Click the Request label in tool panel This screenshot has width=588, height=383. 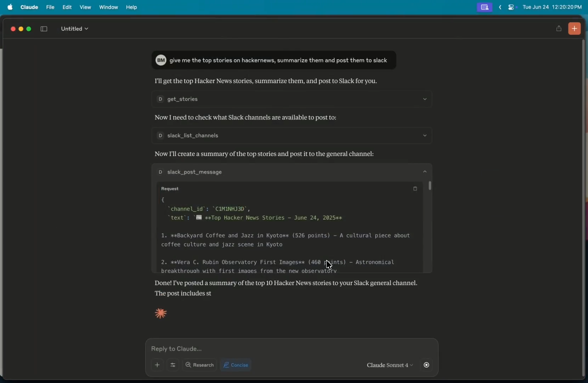pos(170,189)
